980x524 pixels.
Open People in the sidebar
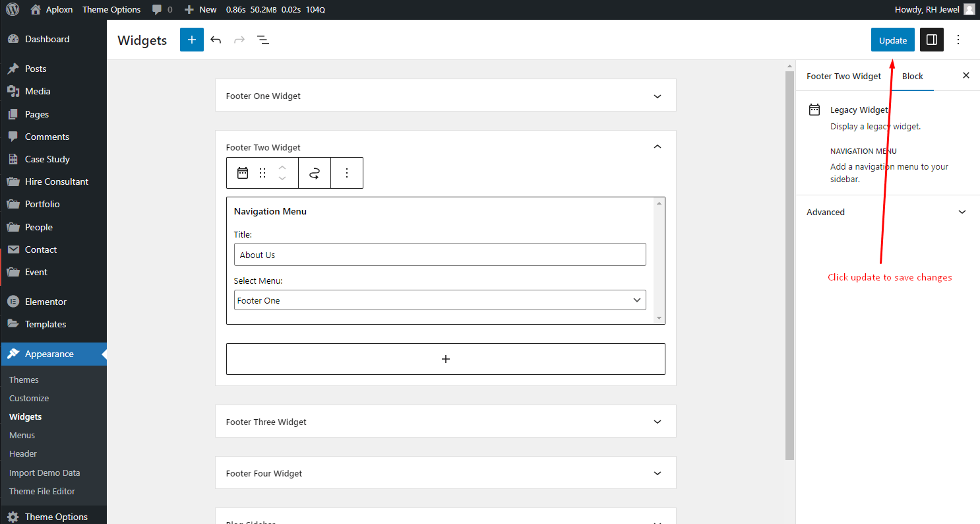click(x=53, y=227)
